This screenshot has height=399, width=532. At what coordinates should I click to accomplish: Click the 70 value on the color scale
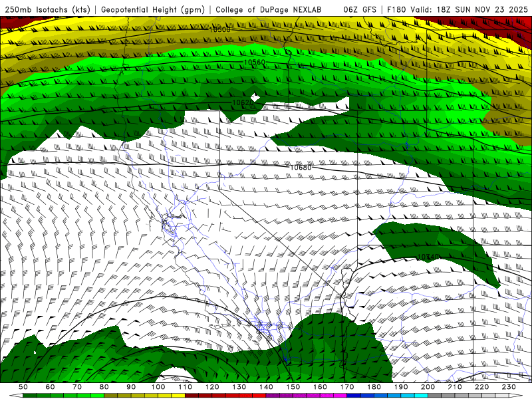[77, 387]
